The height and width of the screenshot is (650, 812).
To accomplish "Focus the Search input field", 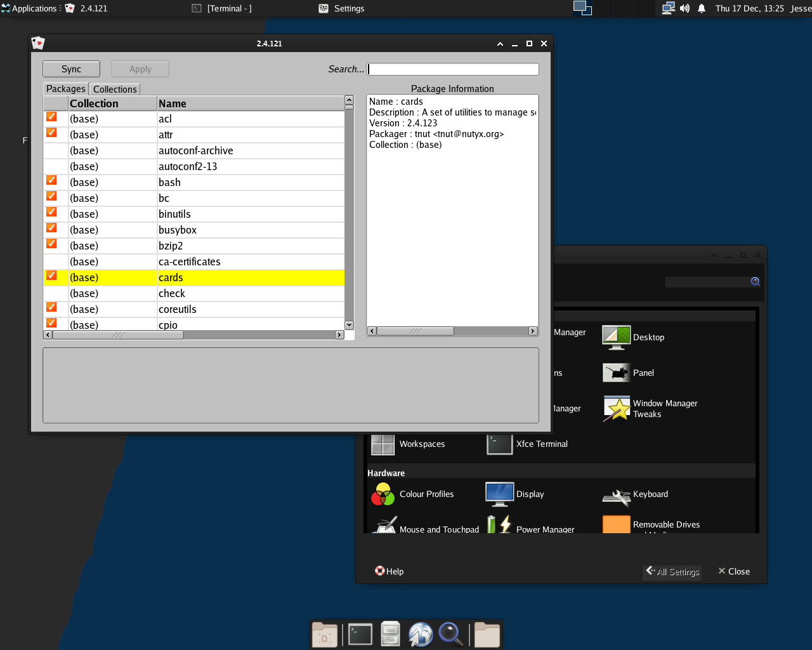I will pos(453,69).
